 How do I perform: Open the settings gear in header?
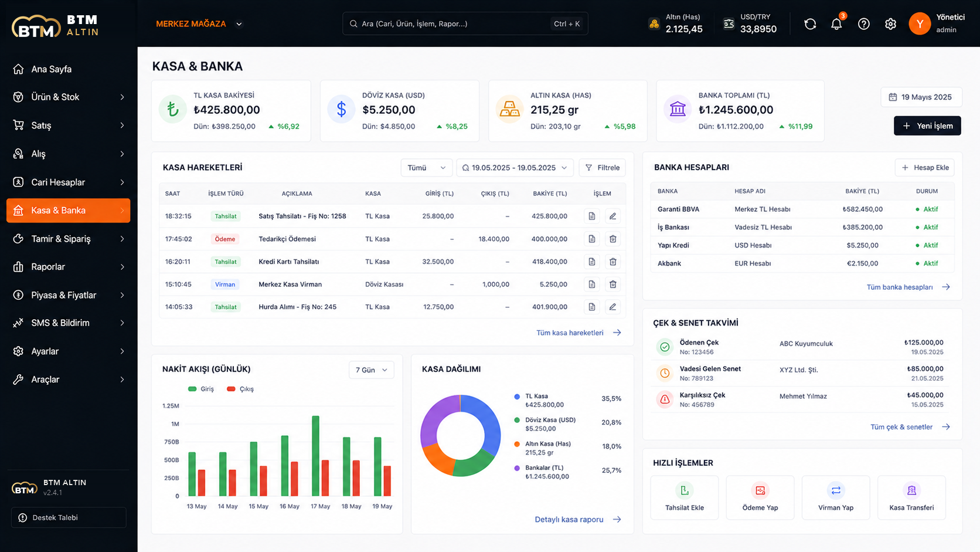click(890, 24)
